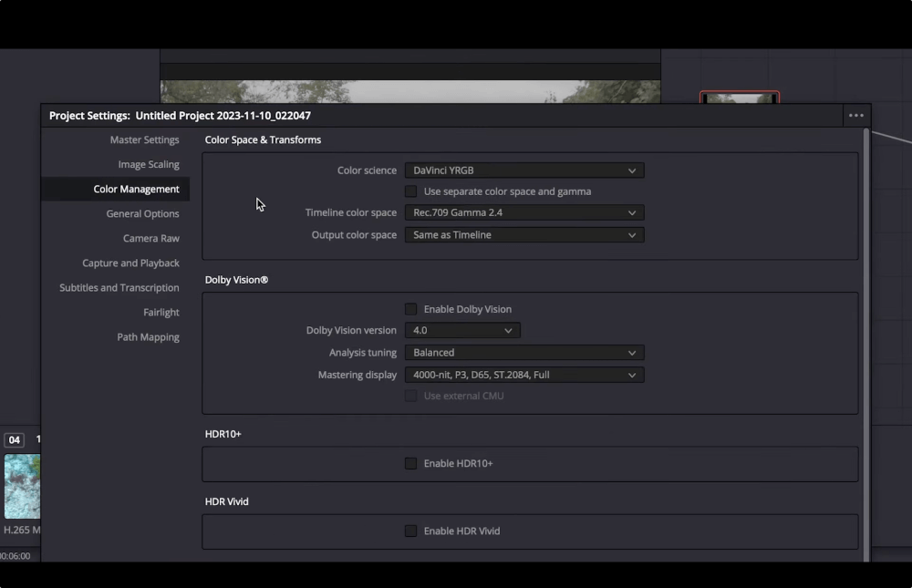Open Capture and Playback settings
This screenshot has width=912, height=588.
pyautogui.click(x=130, y=263)
